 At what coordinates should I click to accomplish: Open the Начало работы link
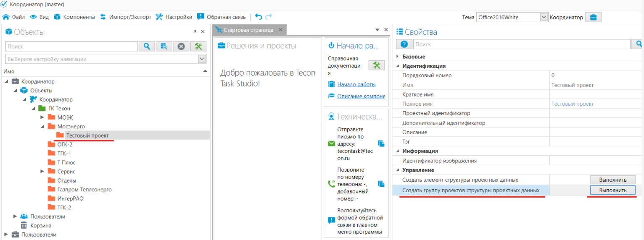coord(356,84)
